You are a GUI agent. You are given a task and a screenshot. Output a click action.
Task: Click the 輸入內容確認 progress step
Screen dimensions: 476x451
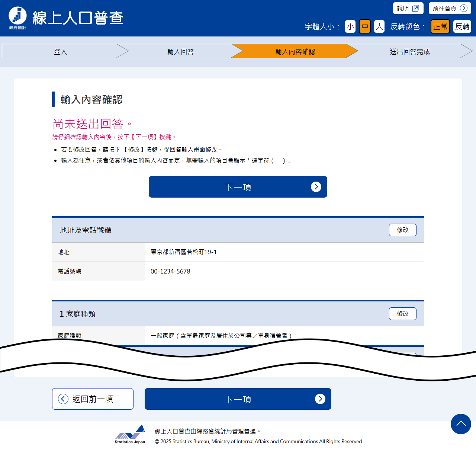click(295, 51)
